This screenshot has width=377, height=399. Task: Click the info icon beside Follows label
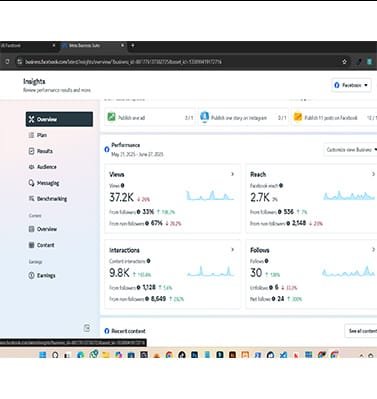267,261
